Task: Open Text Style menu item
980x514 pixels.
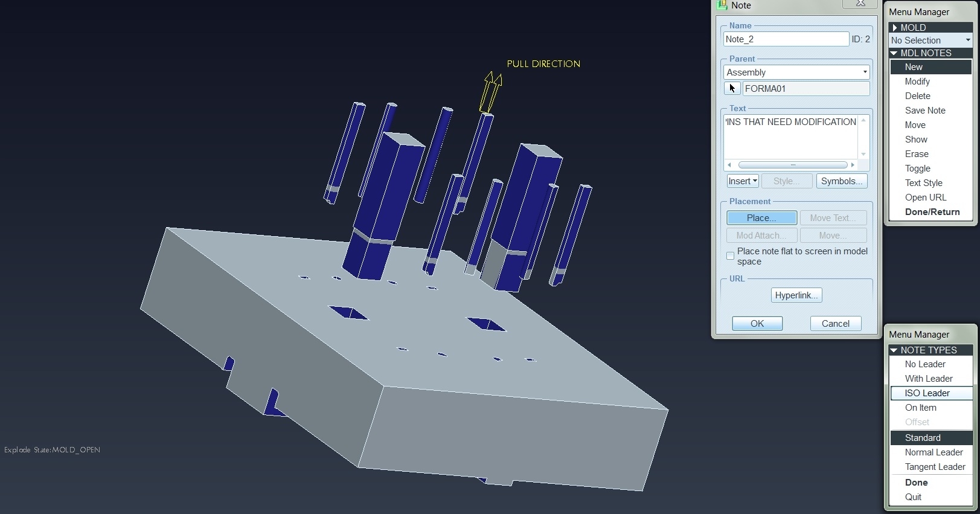Action: [x=923, y=183]
